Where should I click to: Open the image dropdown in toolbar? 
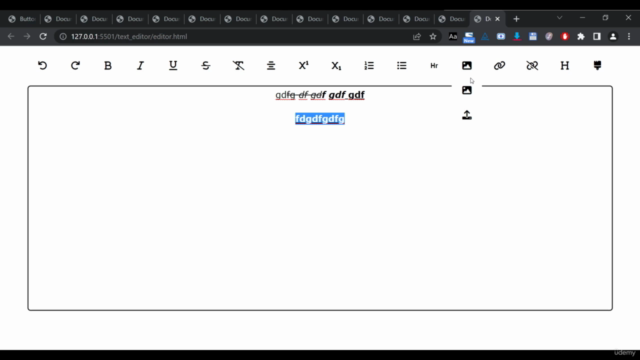[x=467, y=65]
